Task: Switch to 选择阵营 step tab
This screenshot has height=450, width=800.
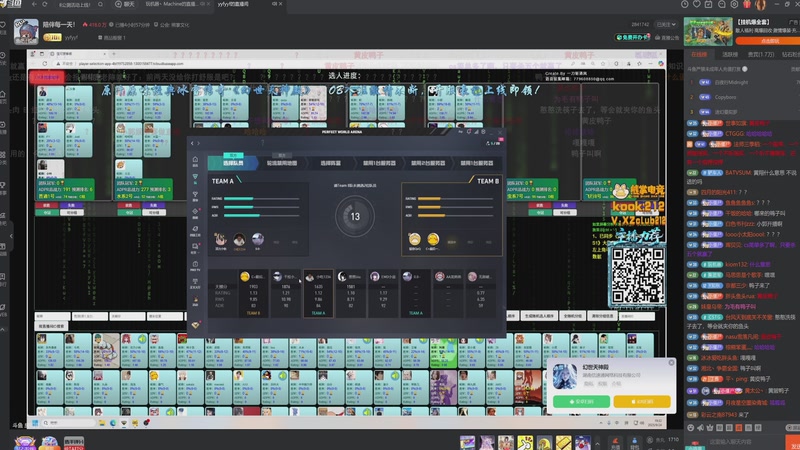Action: point(331,163)
